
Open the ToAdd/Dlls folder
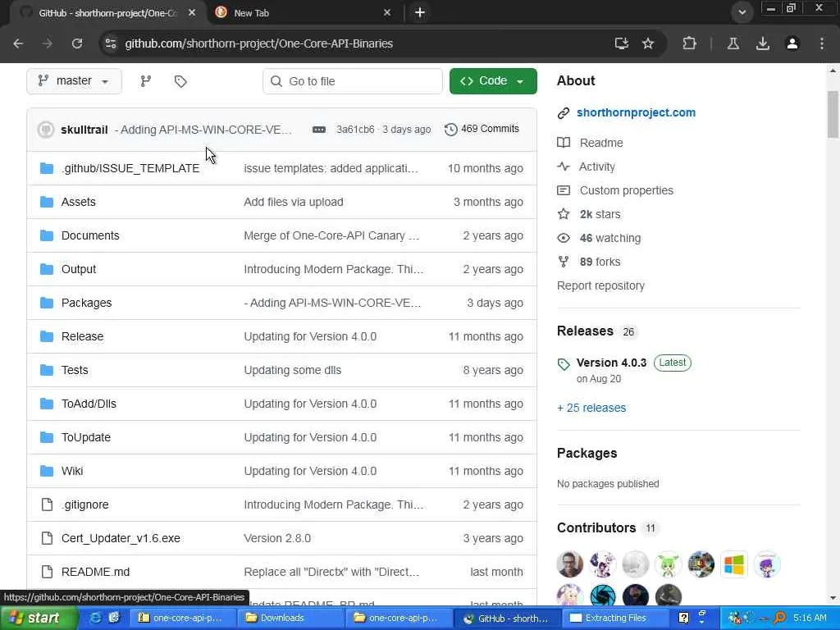89,404
